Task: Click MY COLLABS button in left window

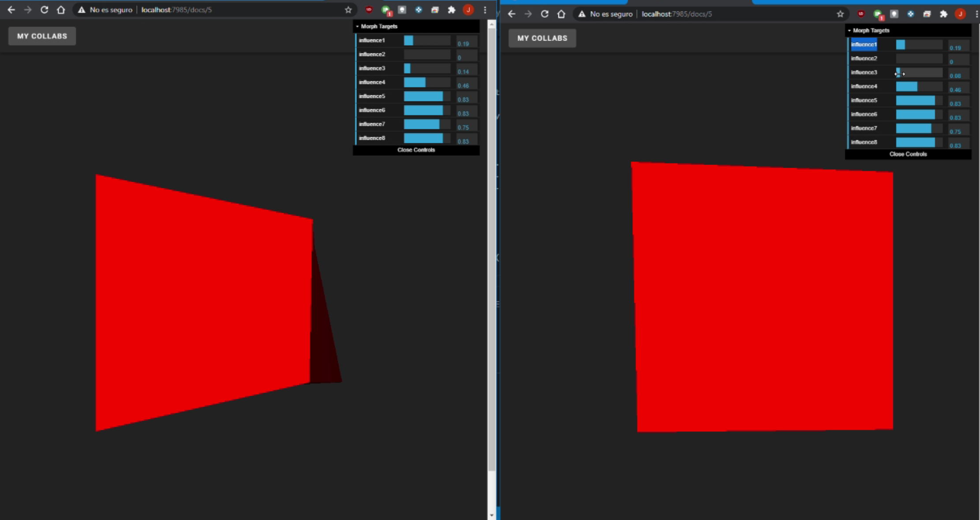Action: 42,36
